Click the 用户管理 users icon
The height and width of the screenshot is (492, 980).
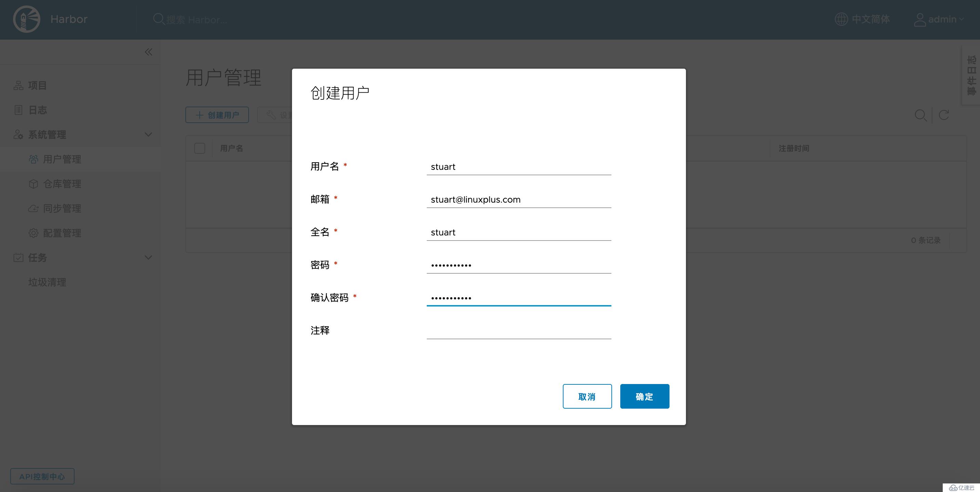point(34,159)
